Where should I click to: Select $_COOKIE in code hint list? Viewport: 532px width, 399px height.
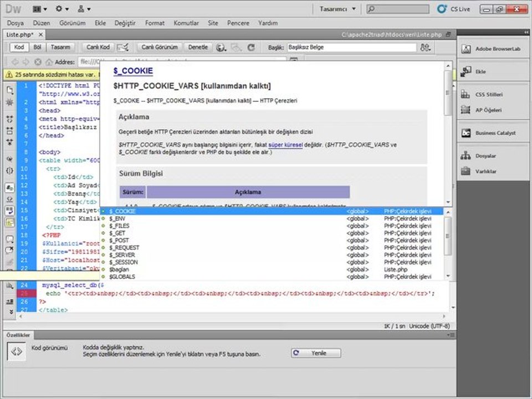272,211
